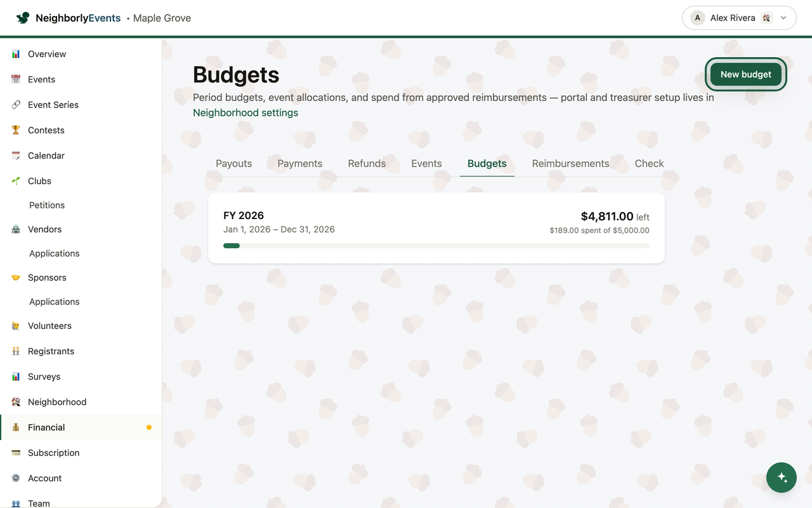
Task: Select the FY 2026 budget progress bar
Action: point(436,246)
